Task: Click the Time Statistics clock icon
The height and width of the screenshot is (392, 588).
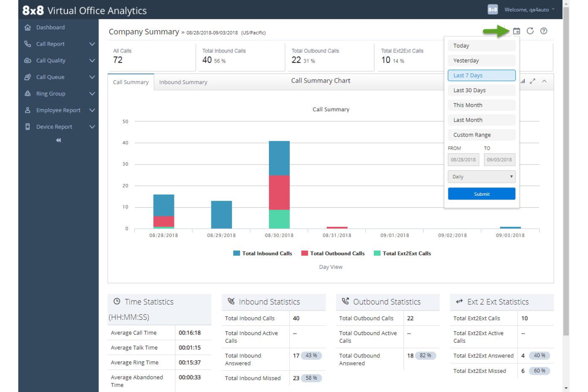Action: (117, 301)
